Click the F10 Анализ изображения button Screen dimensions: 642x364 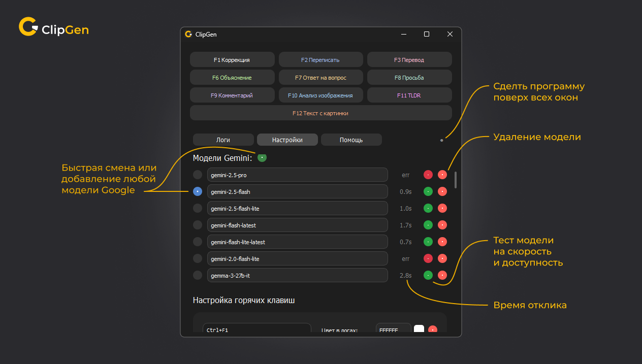tap(320, 95)
